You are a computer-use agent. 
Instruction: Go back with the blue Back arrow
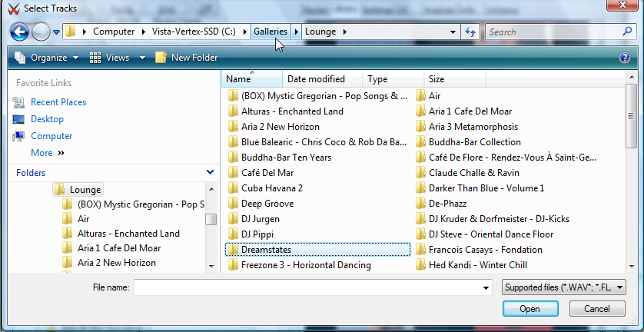coord(19,32)
